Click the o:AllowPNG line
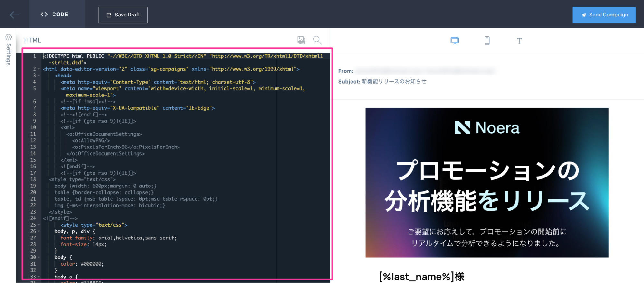This screenshot has height=283, width=644. pos(91,140)
